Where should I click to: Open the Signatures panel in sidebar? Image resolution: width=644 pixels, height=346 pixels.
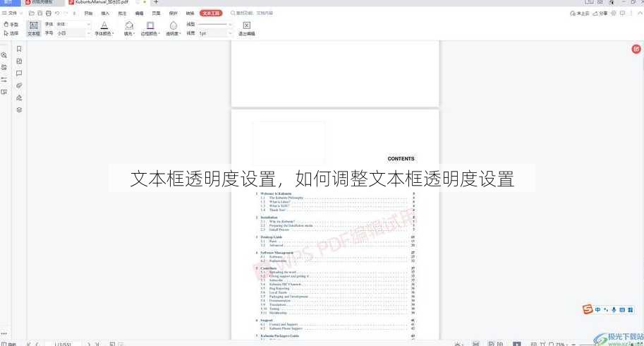click(x=19, y=98)
